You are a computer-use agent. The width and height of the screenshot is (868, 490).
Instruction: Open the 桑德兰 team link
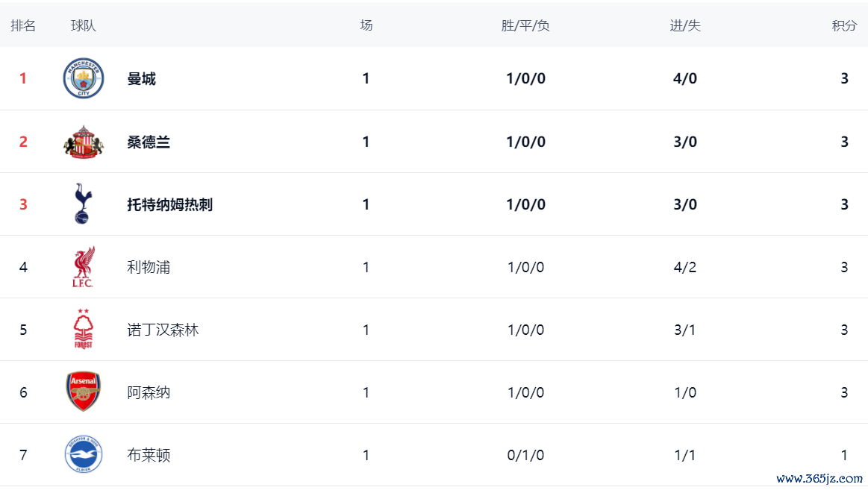149,142
